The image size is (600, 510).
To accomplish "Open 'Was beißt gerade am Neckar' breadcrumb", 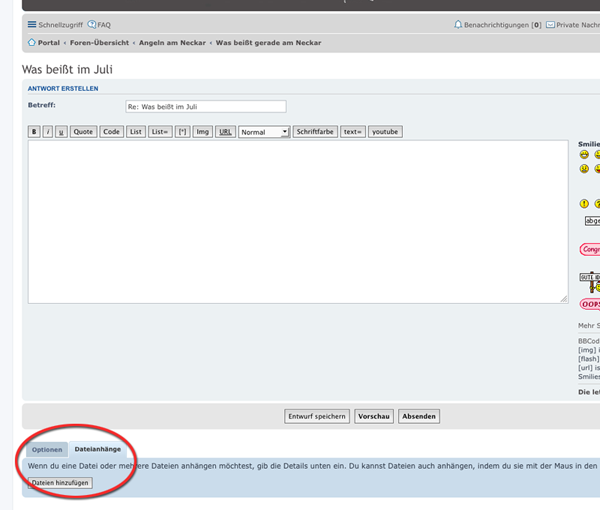I will coord(268,42).
